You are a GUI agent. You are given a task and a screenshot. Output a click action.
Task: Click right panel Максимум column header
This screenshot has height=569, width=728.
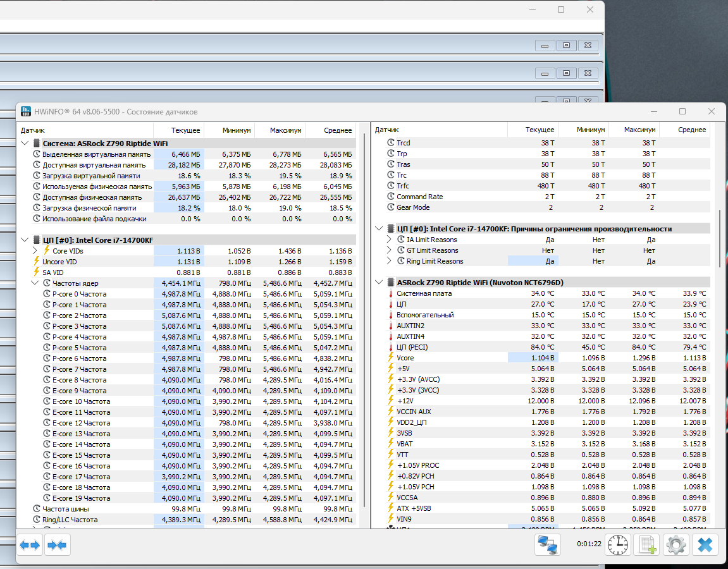[x=634, y=130]
